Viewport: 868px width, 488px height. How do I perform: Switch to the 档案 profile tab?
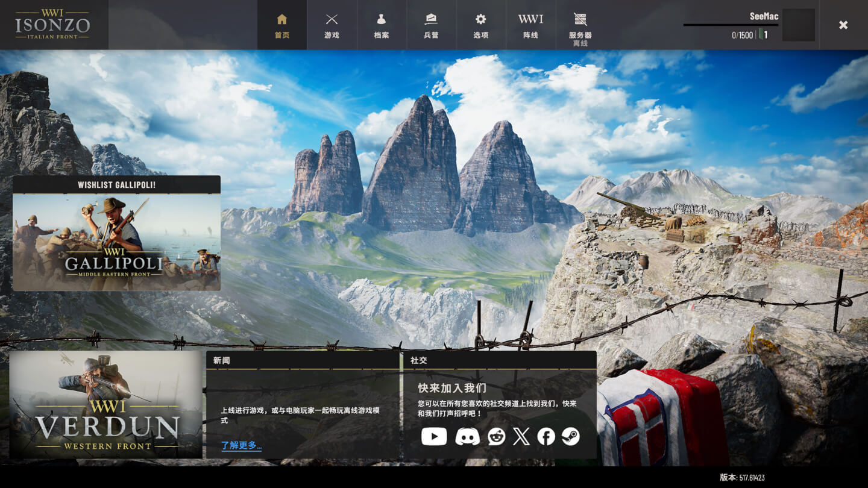(381, 25)
